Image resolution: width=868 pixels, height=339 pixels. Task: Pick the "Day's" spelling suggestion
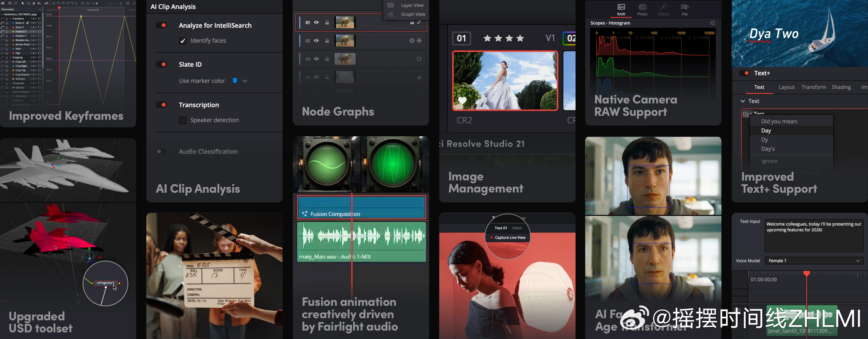pyautogui.click(x=791, y=149)
